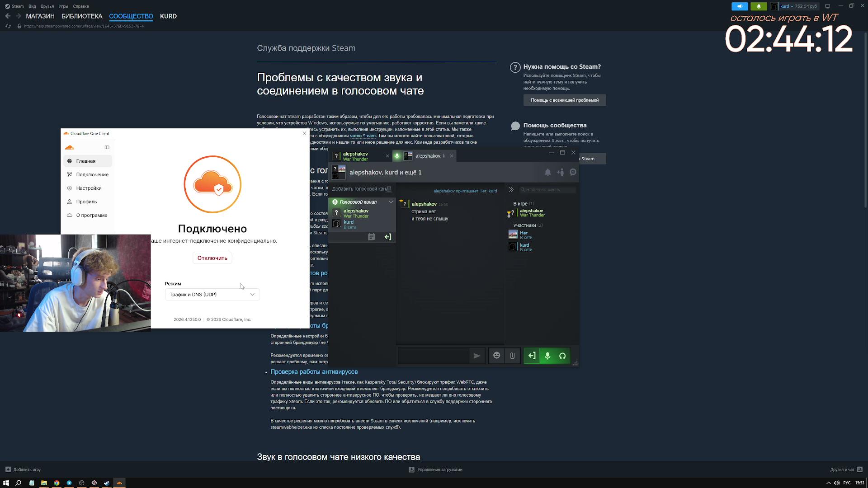The height and width of the screenshot is (488, 868).
Task: Open OBS Studio from taskbar
Action: tap(82, 483)
